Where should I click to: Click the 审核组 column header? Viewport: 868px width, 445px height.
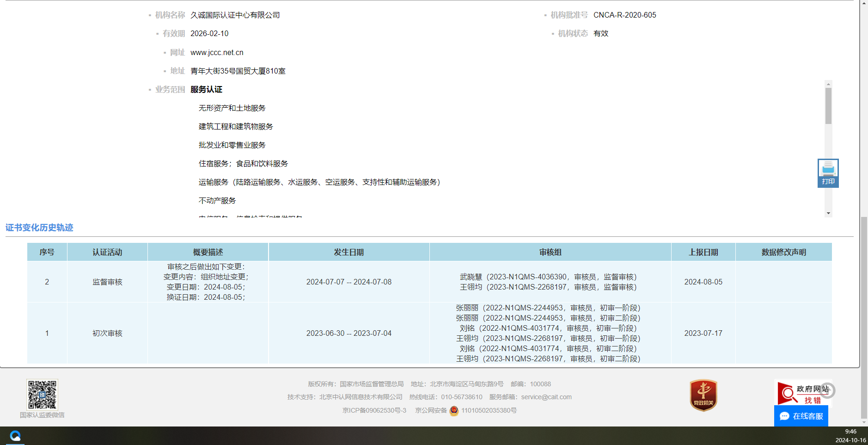(x=550, y=252)
